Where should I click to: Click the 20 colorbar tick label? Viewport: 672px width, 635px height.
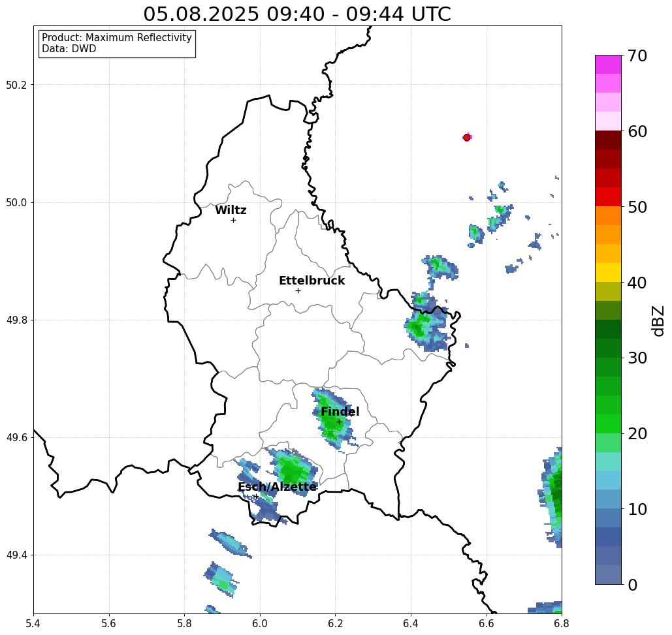(x=637, y=433)
